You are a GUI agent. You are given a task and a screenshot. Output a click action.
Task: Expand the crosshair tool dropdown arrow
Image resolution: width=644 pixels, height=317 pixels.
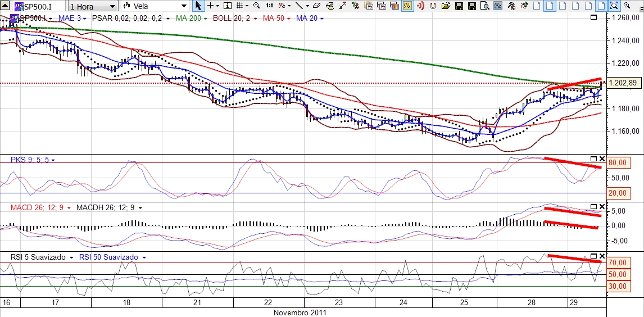217,6
